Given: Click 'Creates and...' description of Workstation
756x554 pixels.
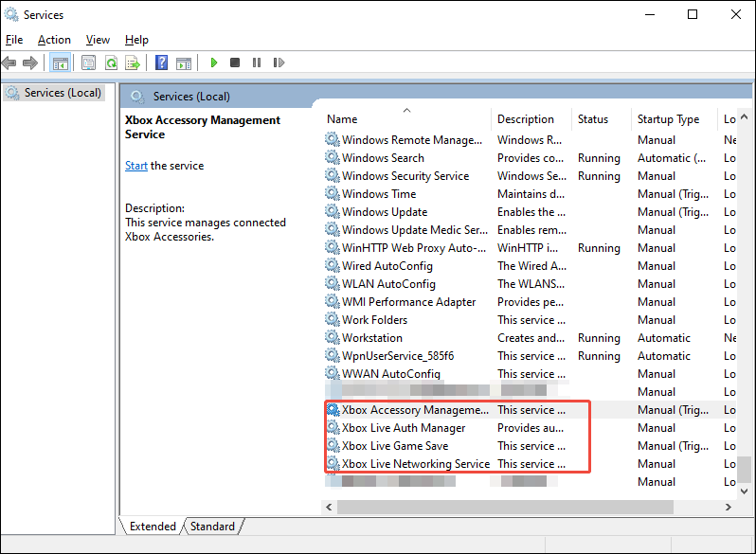Looking at the screenshot, I should pyautogui.click(x=531, y=338).
